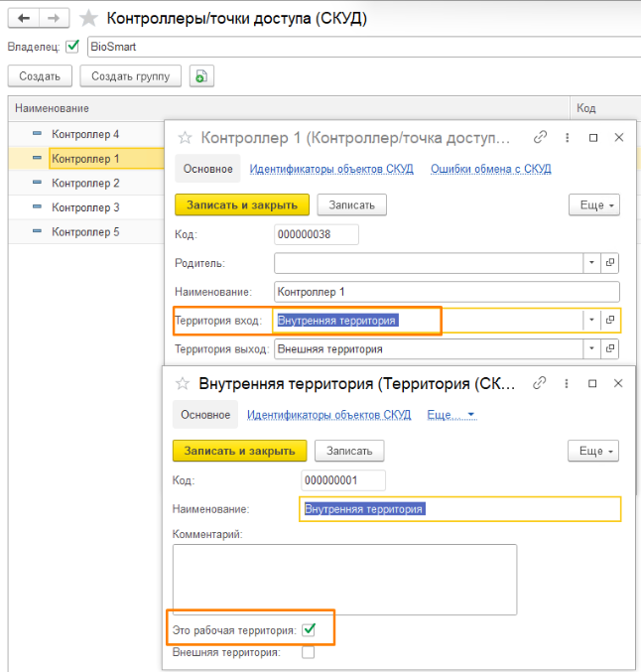
Task: Open the Территория вход linked item icon
Action: click(610, 321)
